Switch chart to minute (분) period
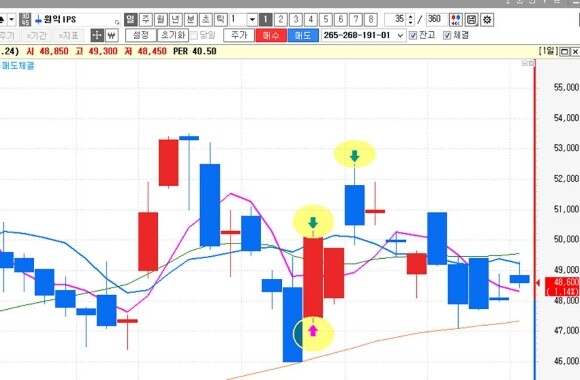This screenshot has height=380, width=580. [x=191, y=19]
